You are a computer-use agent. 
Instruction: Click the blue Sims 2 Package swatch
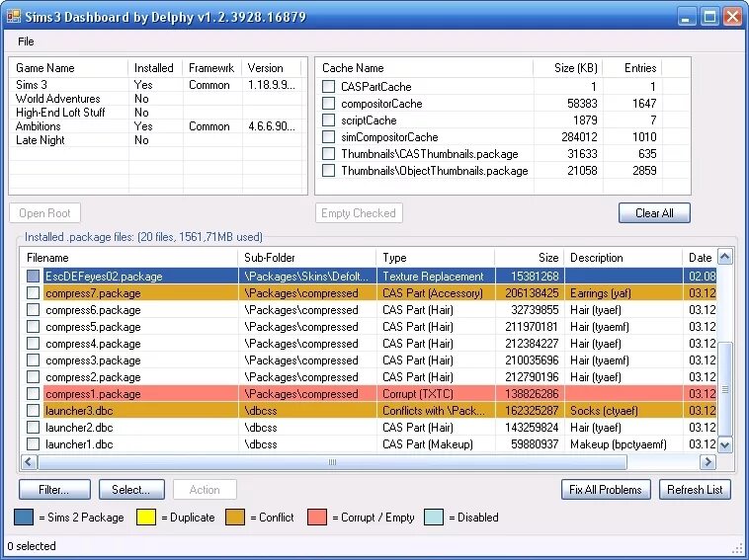click(x=24, y=517)
